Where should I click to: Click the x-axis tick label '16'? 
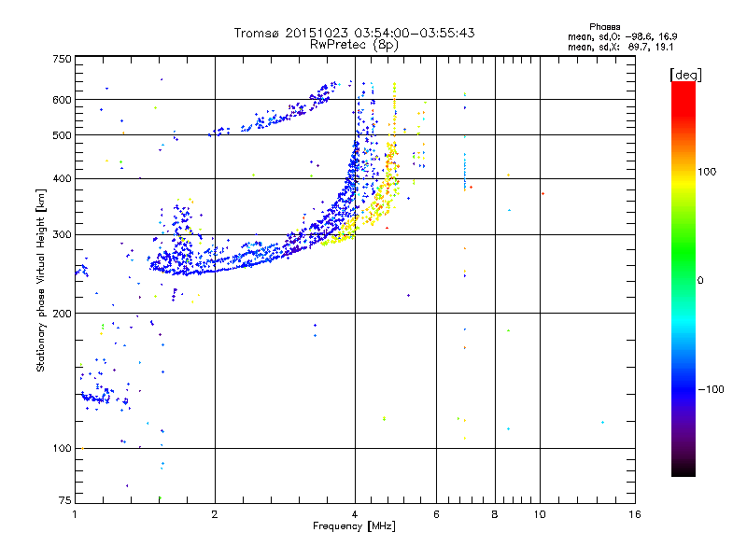pos(635,514)
